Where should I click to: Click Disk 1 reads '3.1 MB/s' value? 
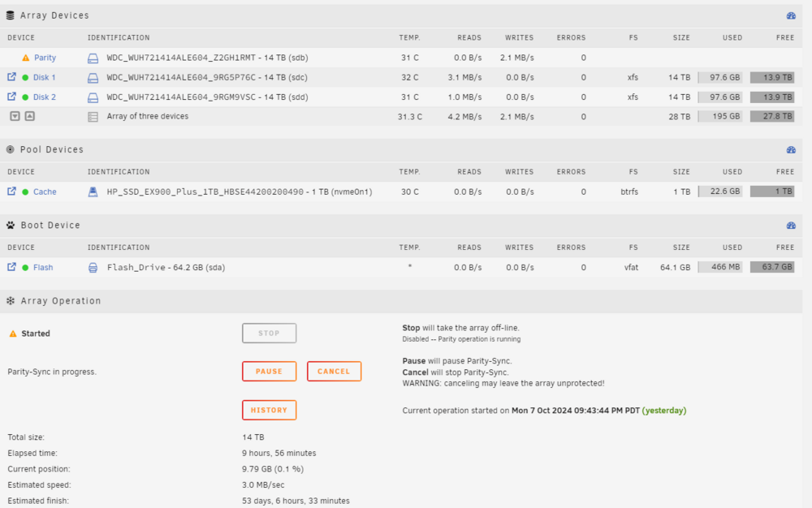pyautogui.click(x=464, y=78)
